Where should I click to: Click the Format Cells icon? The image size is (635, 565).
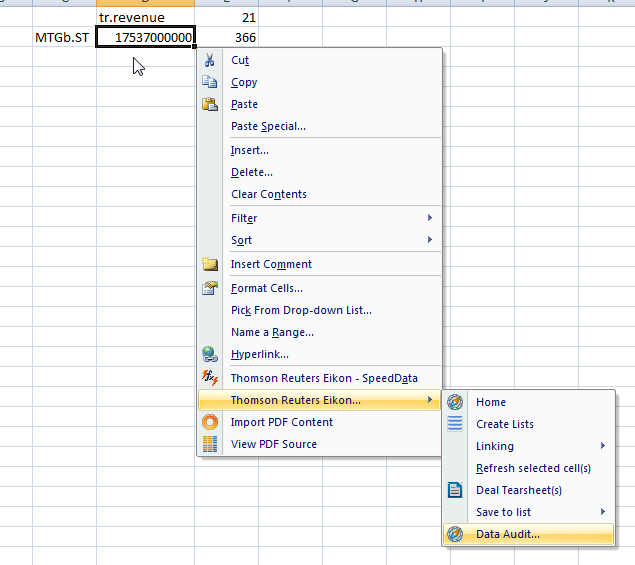pyautogui.click(x=210, y=288)
